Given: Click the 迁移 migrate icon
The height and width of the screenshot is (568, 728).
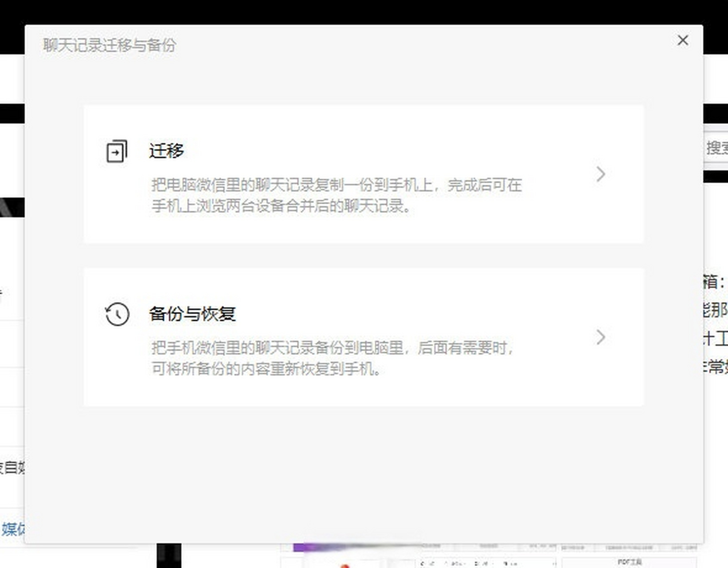Looking at the screenshot, I should tap(117, 151).
